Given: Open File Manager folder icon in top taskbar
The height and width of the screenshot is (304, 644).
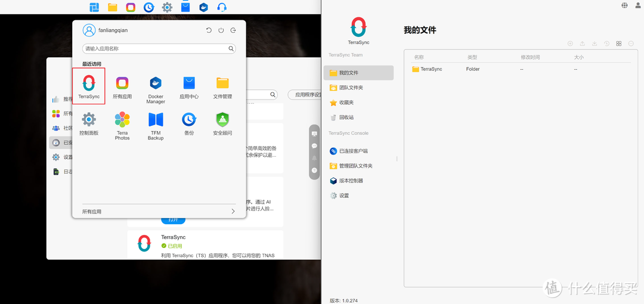Looking at the screenshot, I should coord(113,7).
